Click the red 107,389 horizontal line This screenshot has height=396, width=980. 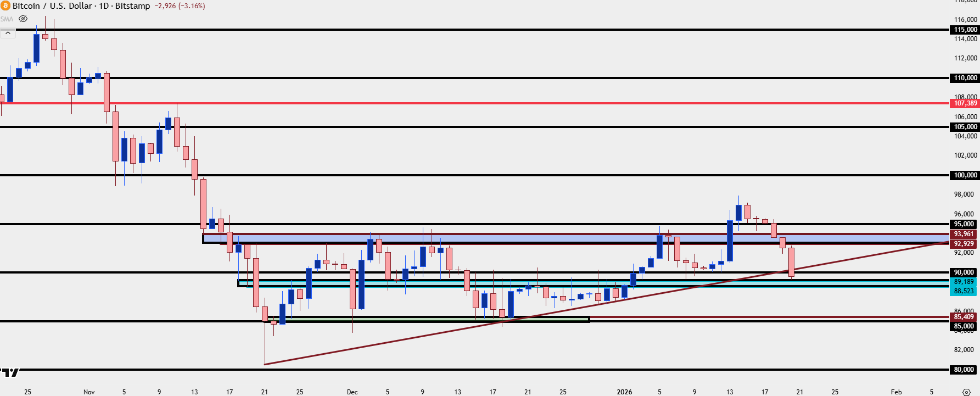click(x=475, y=103)
